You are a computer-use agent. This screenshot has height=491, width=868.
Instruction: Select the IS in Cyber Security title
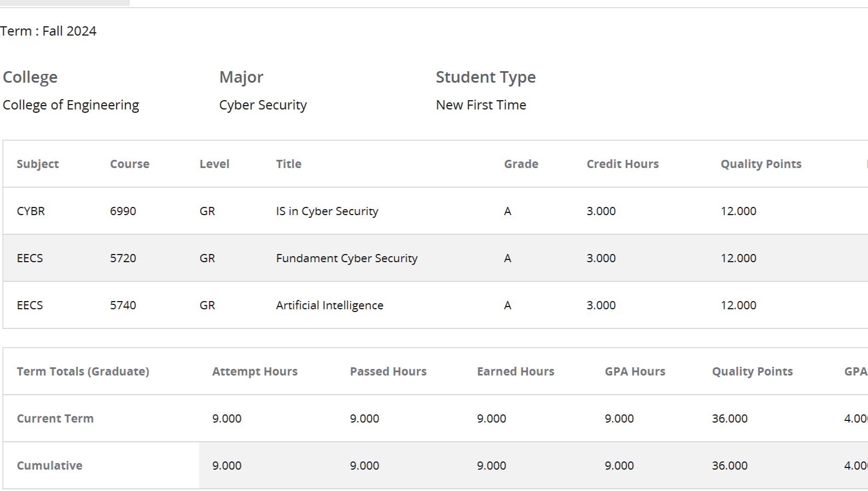tap(327, 211)
